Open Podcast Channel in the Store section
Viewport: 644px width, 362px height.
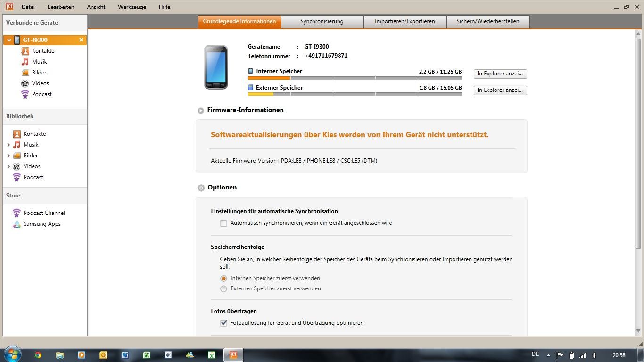44,213
